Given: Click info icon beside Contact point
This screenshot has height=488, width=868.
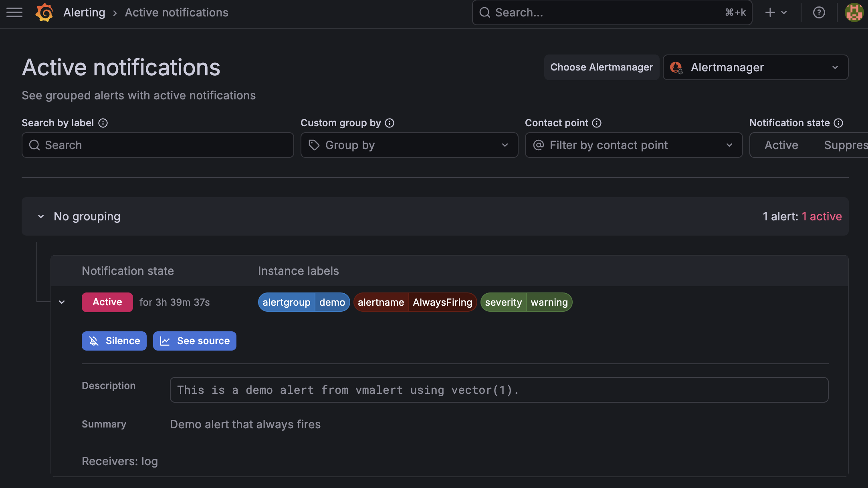Looking at the screenshot, I should 597,123.
